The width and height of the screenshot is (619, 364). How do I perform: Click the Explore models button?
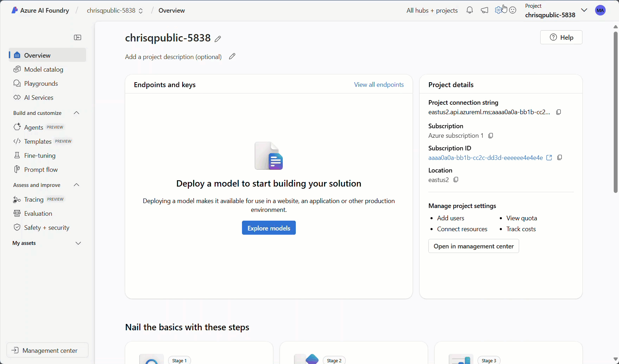(x=269, y=228)
